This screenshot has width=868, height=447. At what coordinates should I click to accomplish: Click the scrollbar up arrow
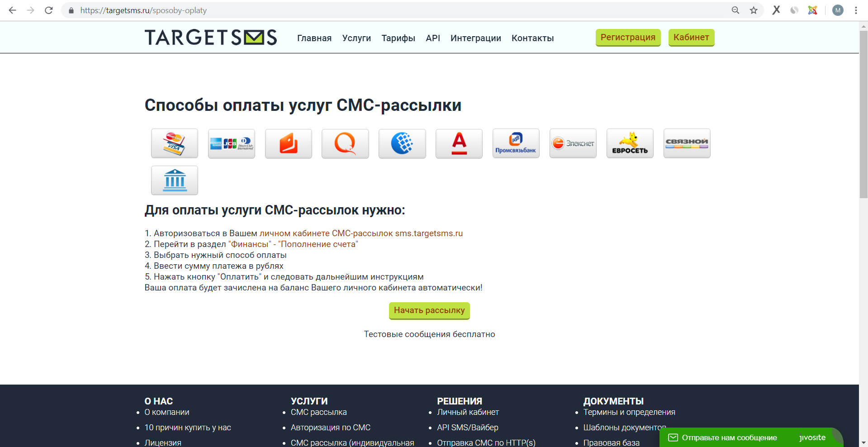click(863, 26)
